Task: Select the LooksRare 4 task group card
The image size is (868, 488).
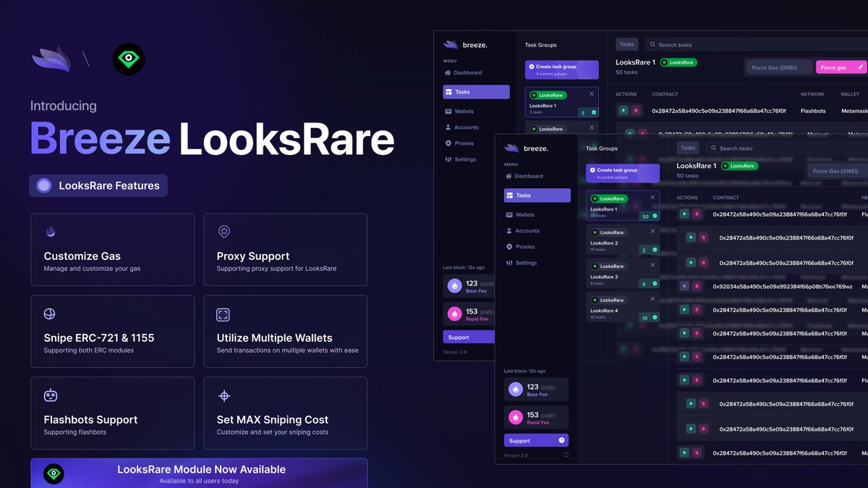Action: pyautogui.click(x=623, y=308)
